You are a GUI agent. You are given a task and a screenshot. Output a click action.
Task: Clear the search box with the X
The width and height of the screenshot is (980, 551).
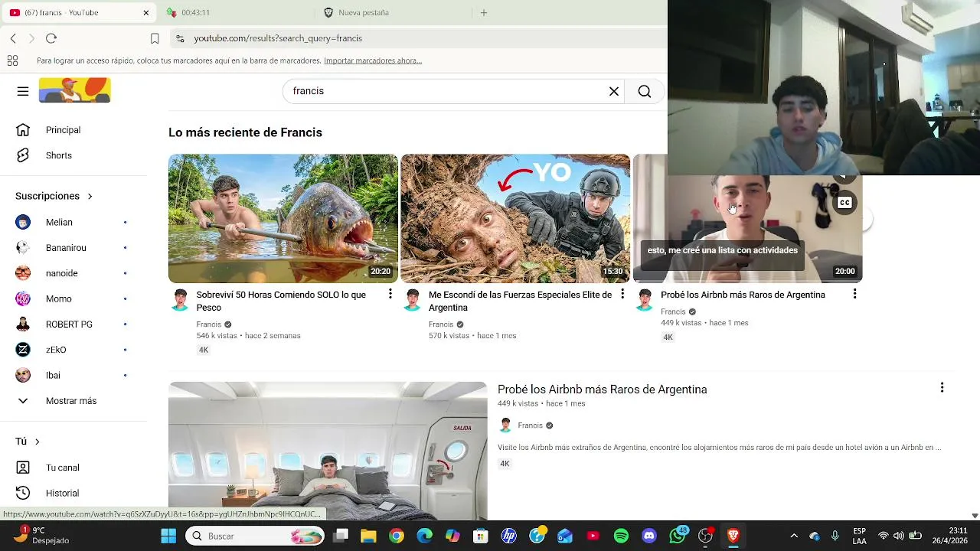click(614, 91)
